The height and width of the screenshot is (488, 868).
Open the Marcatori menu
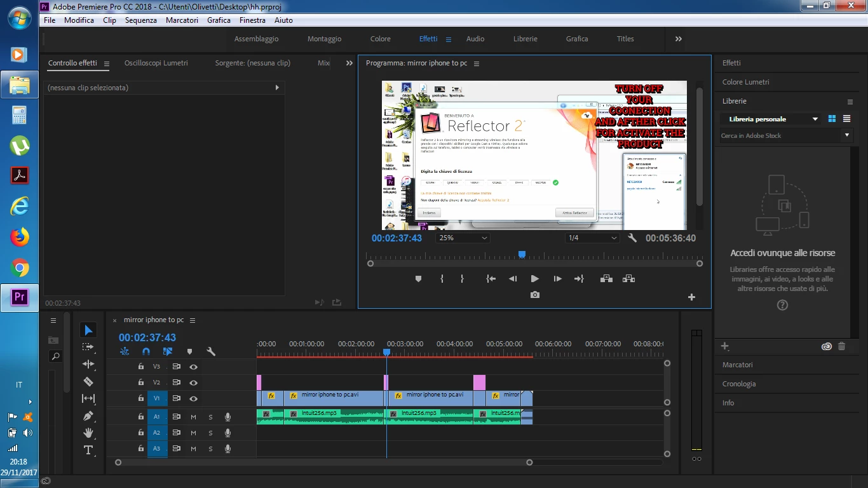click(x=182, y=20)
